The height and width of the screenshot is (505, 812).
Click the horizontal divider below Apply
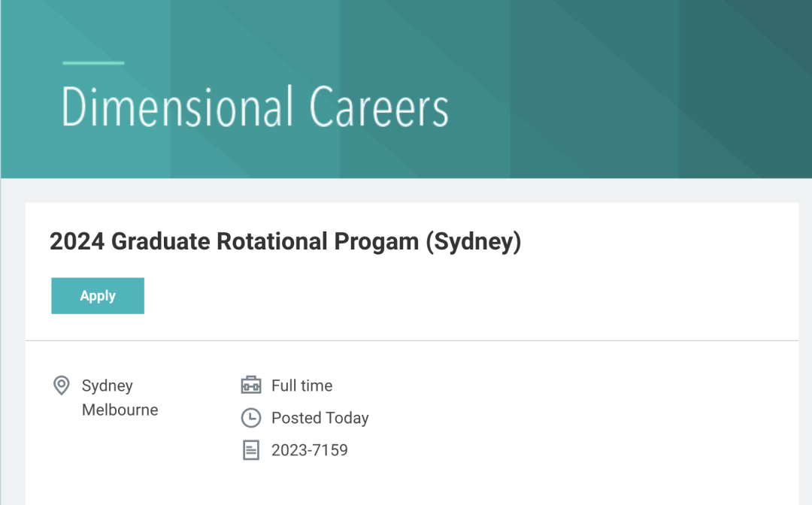[412, 340]
